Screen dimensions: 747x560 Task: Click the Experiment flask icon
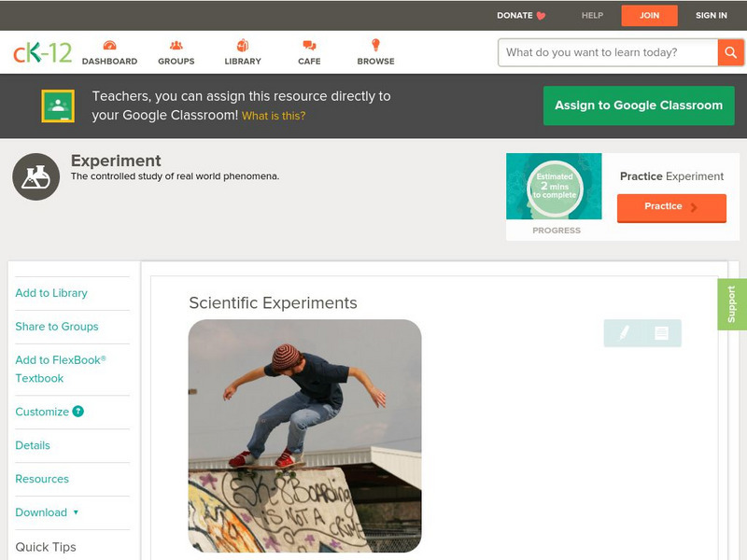(x=35, y=175)
